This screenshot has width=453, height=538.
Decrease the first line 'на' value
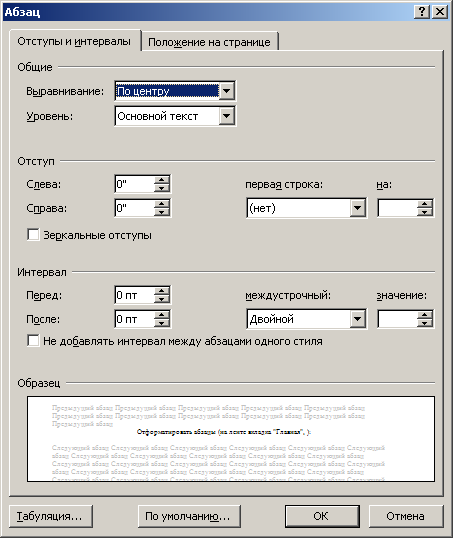tap(425, 212)
